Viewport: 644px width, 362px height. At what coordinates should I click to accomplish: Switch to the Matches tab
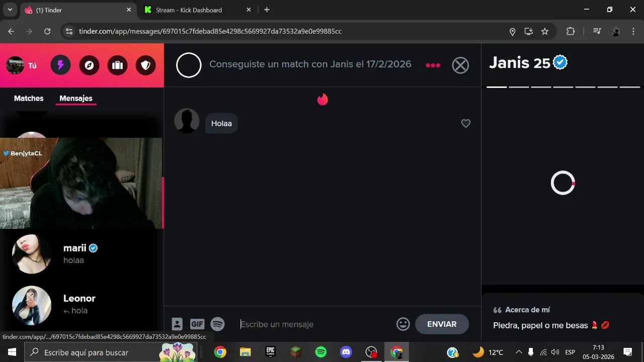(29, 99)
